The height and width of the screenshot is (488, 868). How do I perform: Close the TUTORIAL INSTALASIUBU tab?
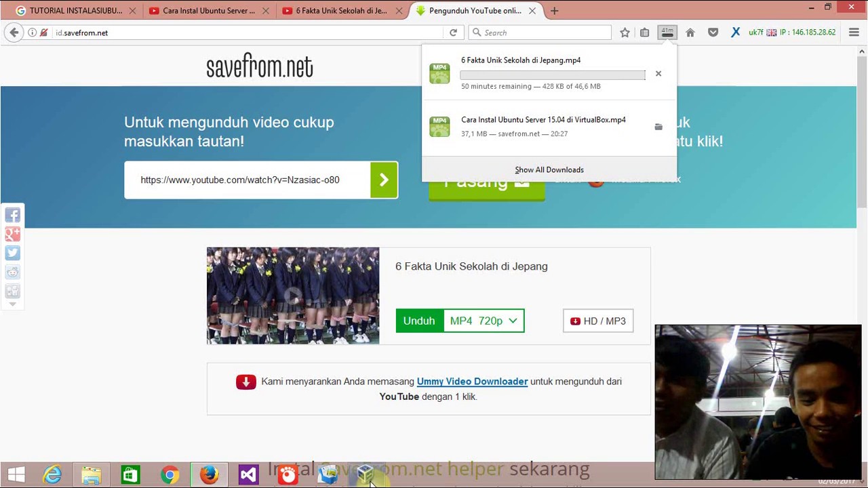pyautogui.click(x=132, y=11)
